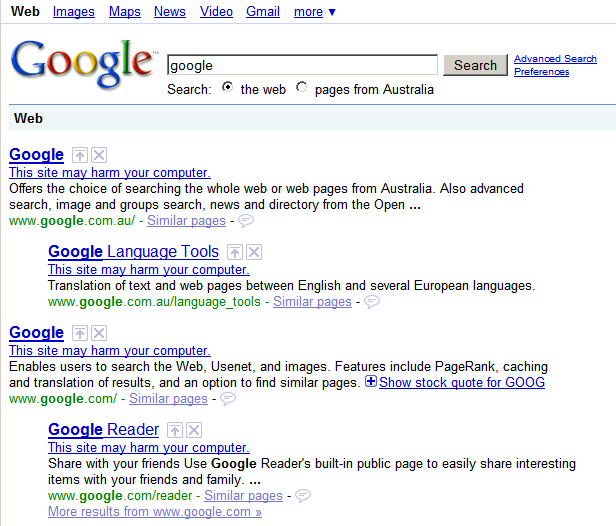Click the Search button
The image size is (616, 526).
[x=475, y=65]
